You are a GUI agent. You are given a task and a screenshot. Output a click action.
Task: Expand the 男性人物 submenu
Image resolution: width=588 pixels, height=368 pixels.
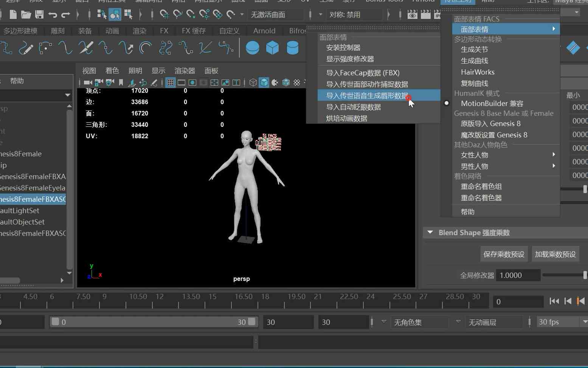(x=506, y=166)
